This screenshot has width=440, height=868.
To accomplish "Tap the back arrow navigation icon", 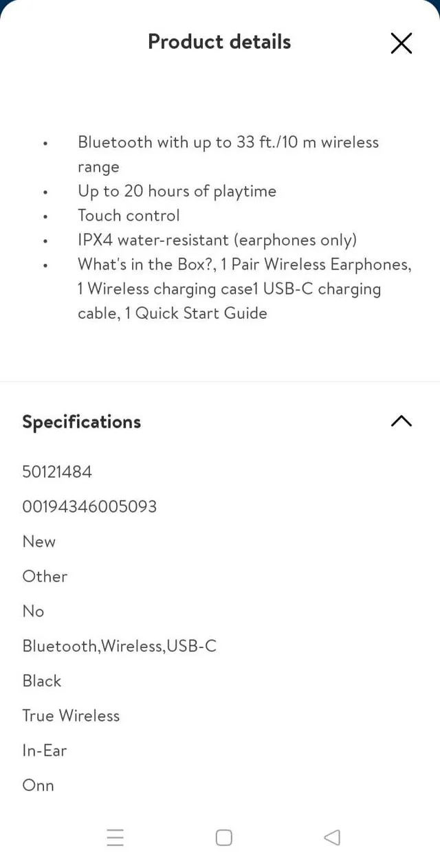I will (x=332, y=838).
